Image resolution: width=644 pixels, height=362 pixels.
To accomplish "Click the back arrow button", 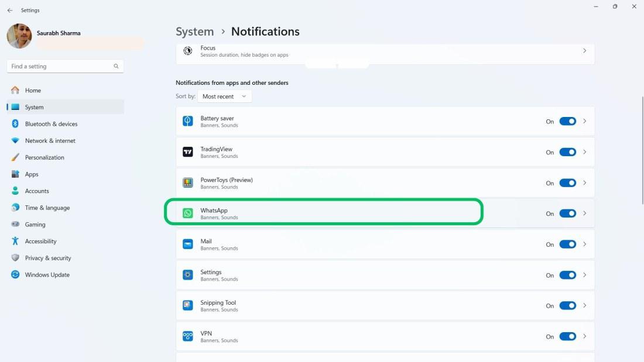I will click(10, 10).
